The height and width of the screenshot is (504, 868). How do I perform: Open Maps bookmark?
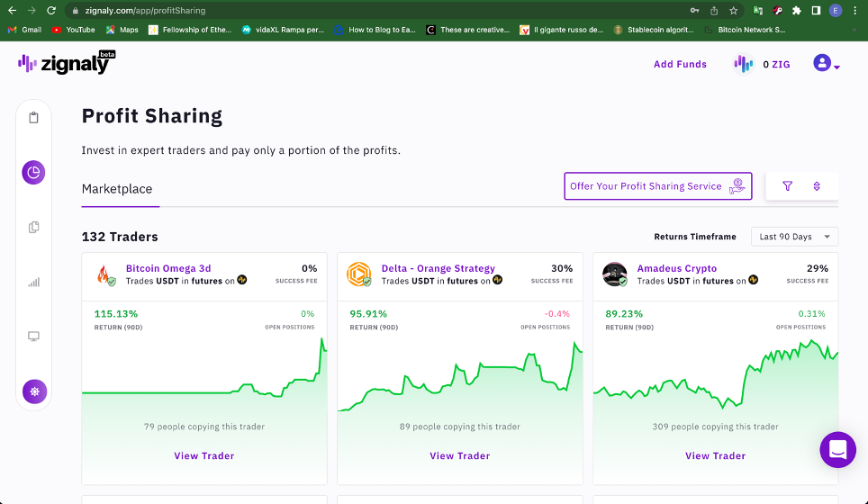(x=122, y=30)
